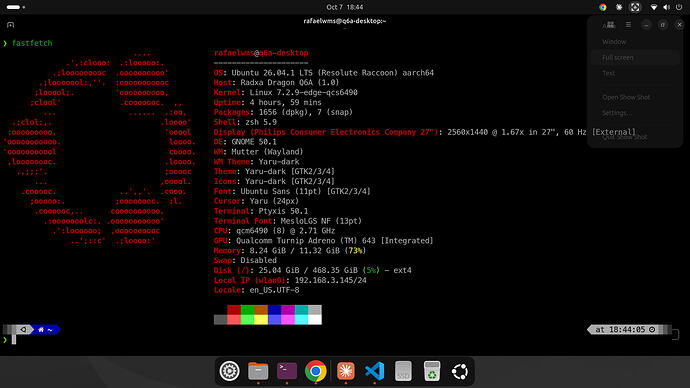Open Settings from the dock
Screen dimensions: 690x388
pyautogui.click(x=229, y=371)
